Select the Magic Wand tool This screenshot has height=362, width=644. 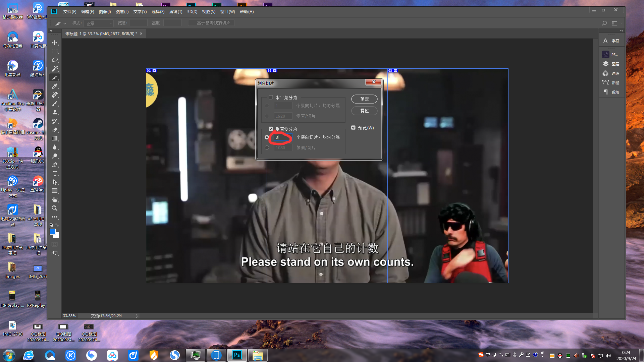pos(55,69)
